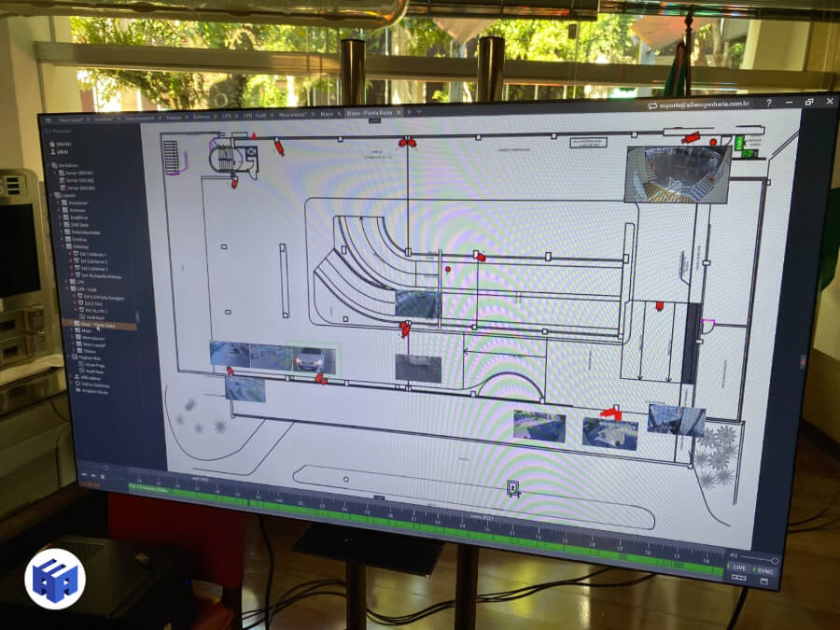Click the help question mark icon

(x=768, y=103)
